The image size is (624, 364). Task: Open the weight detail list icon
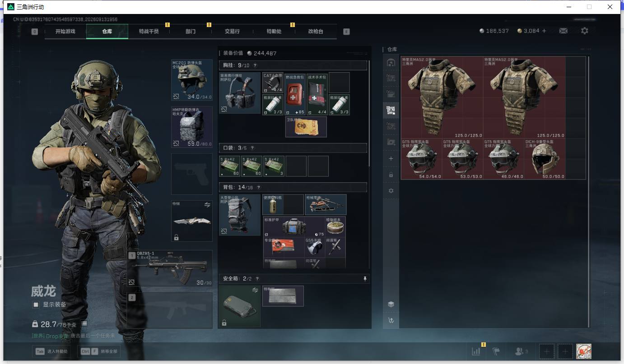tap(84, 324)
